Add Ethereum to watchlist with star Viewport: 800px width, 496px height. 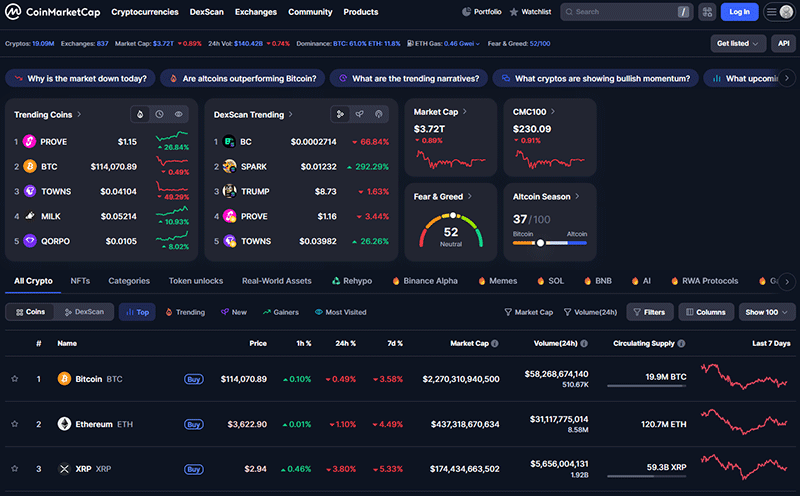pos(15,424)
